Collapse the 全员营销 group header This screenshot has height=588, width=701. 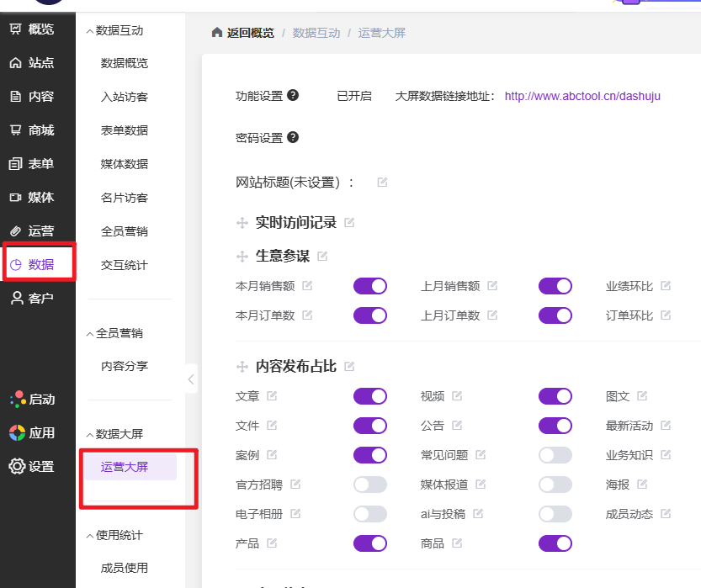click(x=114, y=334)
